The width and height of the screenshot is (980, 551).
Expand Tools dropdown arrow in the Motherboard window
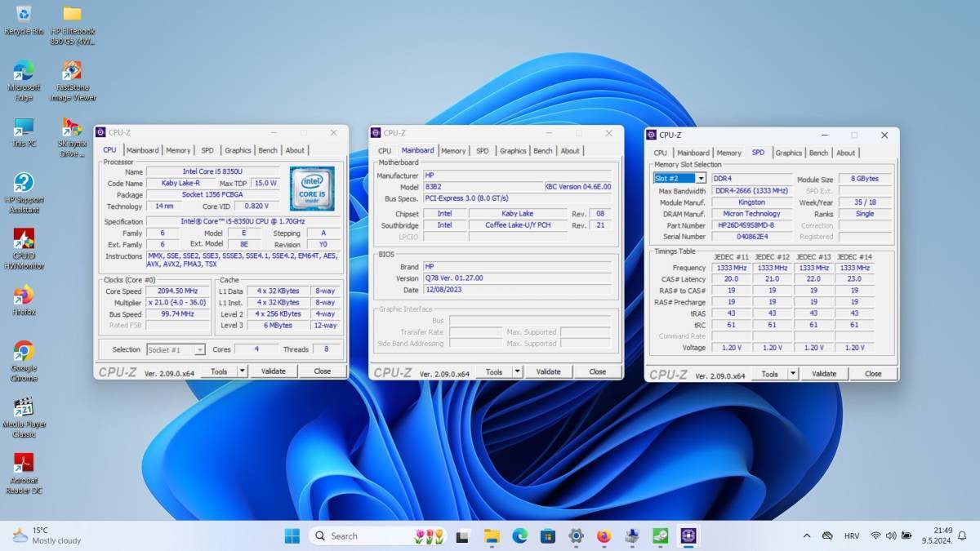(517, 372)
